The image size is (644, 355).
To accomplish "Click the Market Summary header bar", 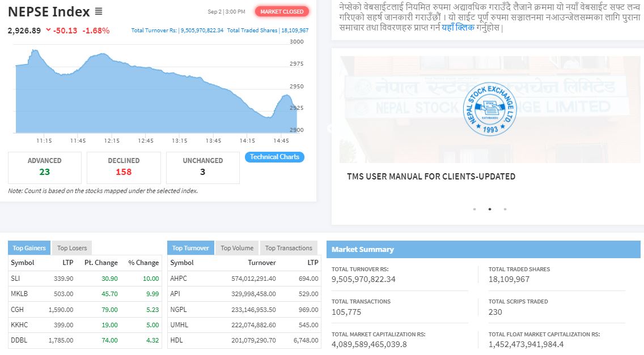I will click(x=484, y=250).
